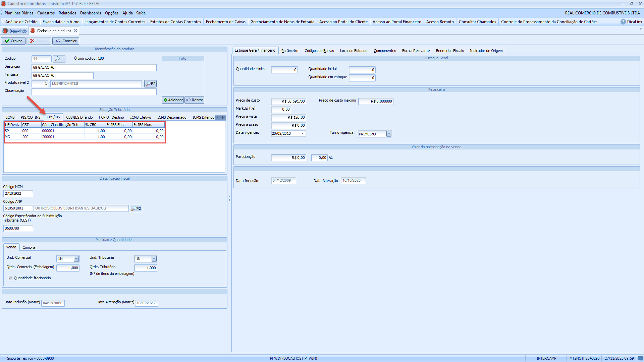Viewport: 644px width, 362px height.
Task: Switch to PIS/COFINS tax tab
Action: click(x=30, y=117)
